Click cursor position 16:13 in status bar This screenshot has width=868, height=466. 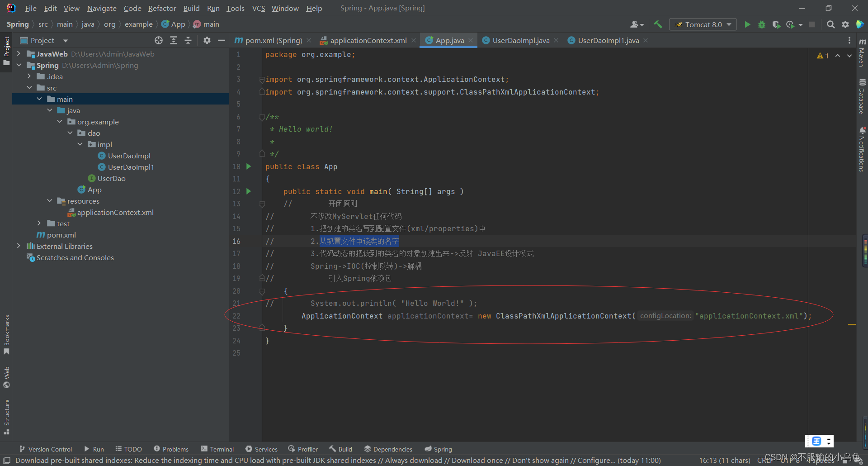[x=725, y=461]
